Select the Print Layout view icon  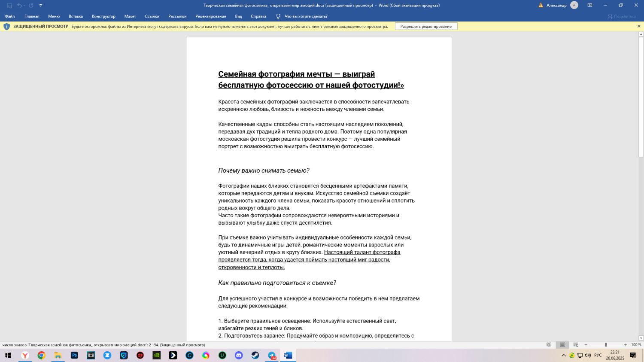pyautogui.click(x=562, y=345)
